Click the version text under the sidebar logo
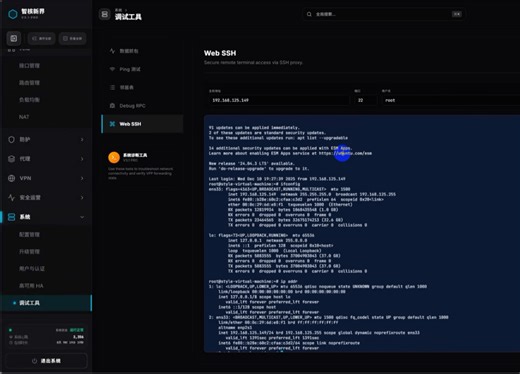The image size is (520, 374). 30,17
